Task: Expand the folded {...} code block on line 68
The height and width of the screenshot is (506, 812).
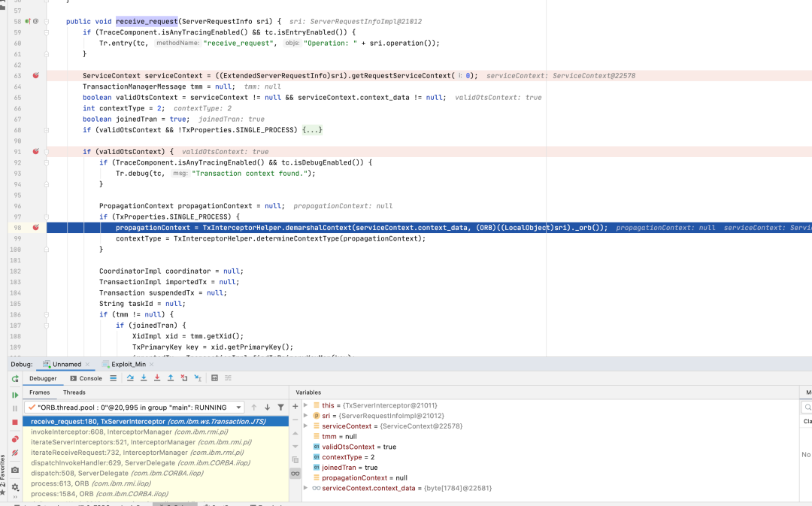Action: click(312, 130)
